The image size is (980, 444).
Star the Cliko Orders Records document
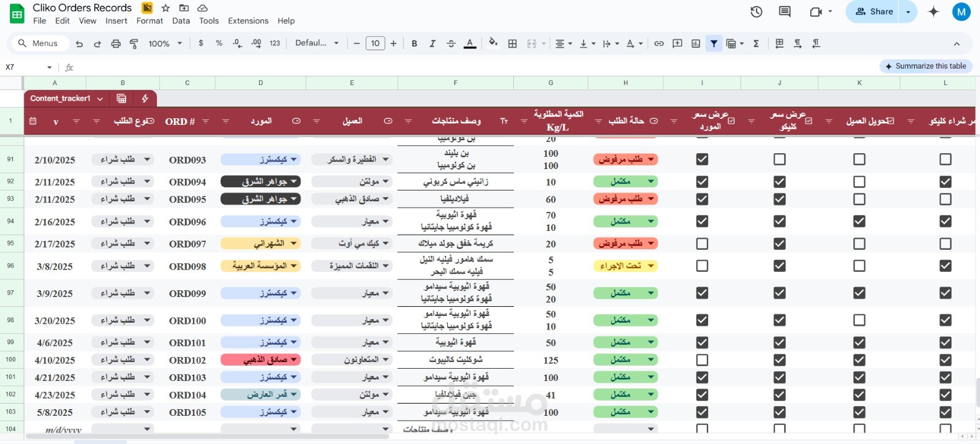pyautogui.click(x=165, y=8)
